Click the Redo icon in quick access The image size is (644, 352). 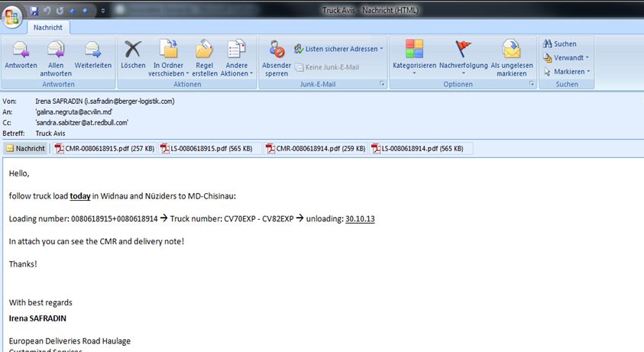[x=60, y=11]
